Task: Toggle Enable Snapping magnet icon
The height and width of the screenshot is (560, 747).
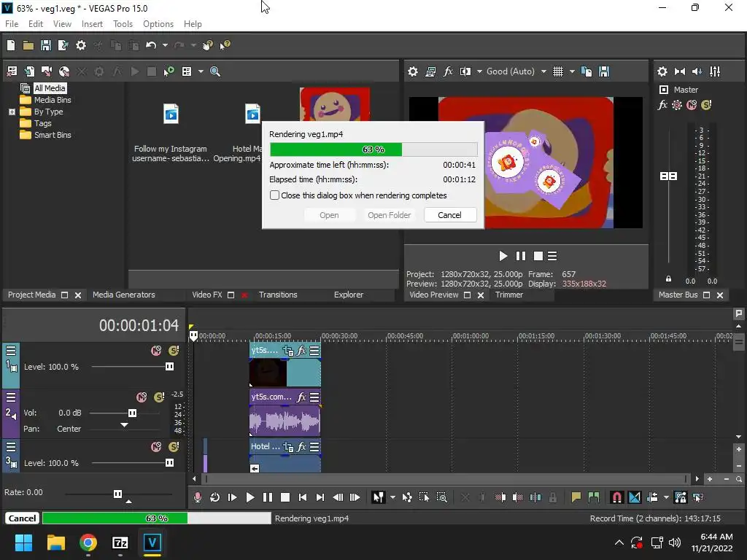Action: tap(616, 497)
